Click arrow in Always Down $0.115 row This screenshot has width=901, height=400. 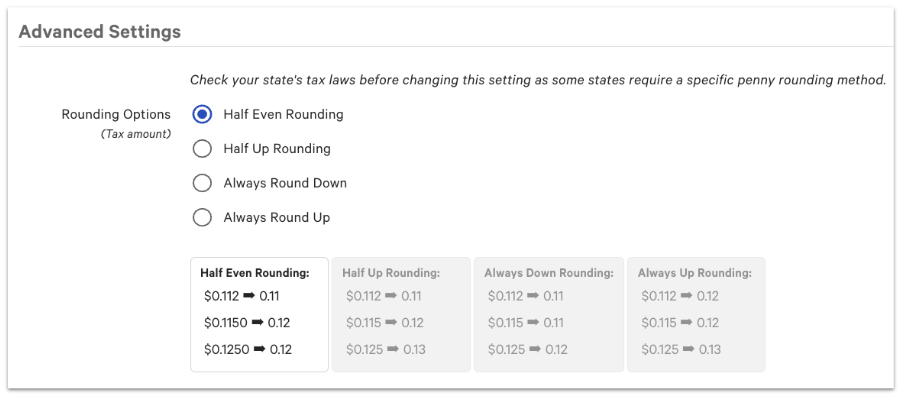[533, 323]
